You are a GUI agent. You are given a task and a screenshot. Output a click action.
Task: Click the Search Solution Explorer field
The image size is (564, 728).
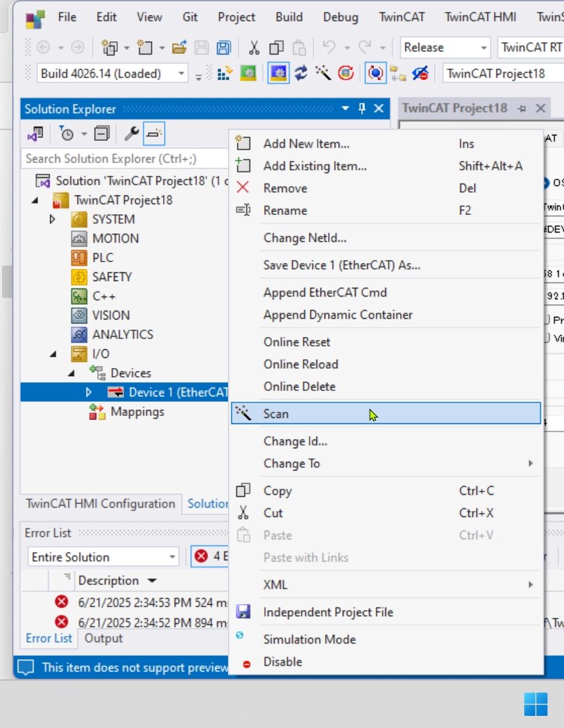[125, 159]
